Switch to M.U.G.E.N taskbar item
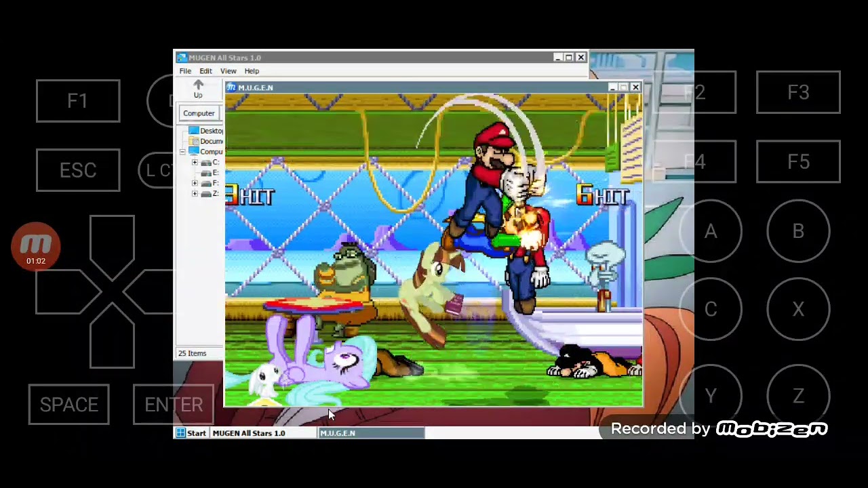Image resolution: width=868 pixels, height=488 pixels. 372,433
